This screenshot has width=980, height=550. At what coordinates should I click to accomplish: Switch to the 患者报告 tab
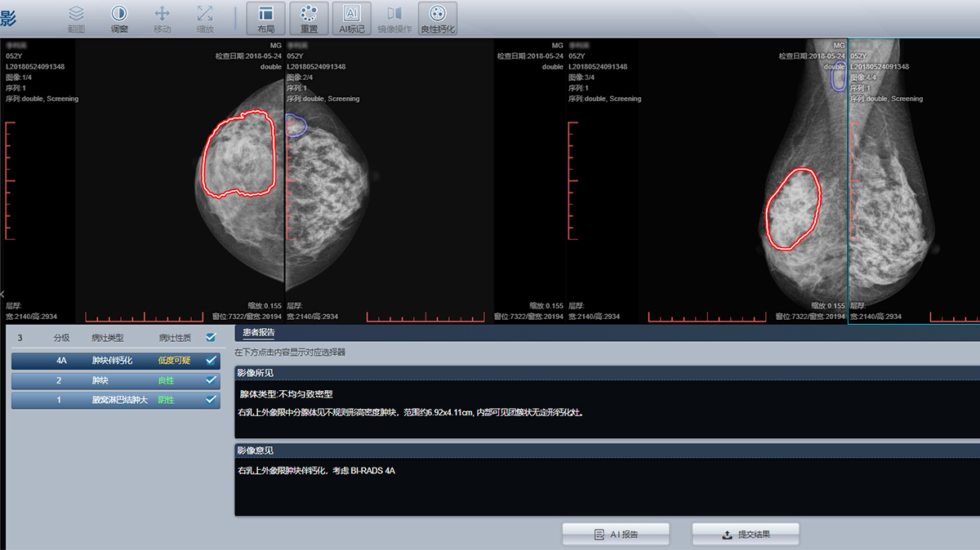(x=259, y=333)
